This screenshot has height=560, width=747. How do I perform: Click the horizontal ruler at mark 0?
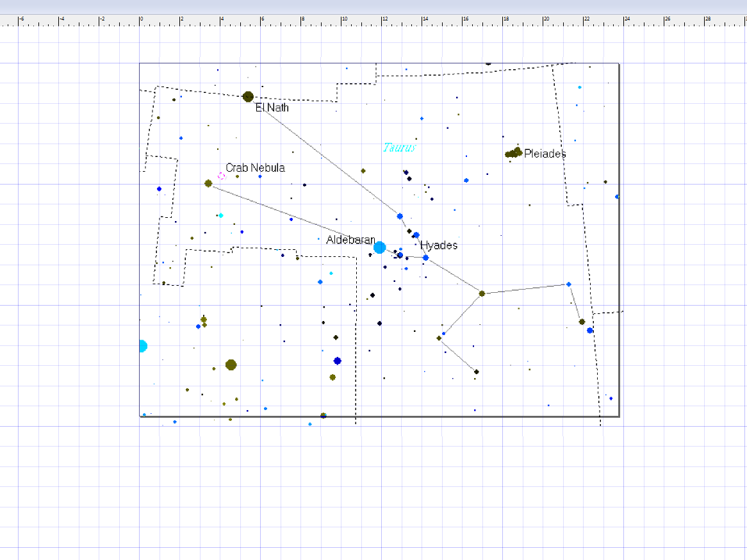coord(140,21)
